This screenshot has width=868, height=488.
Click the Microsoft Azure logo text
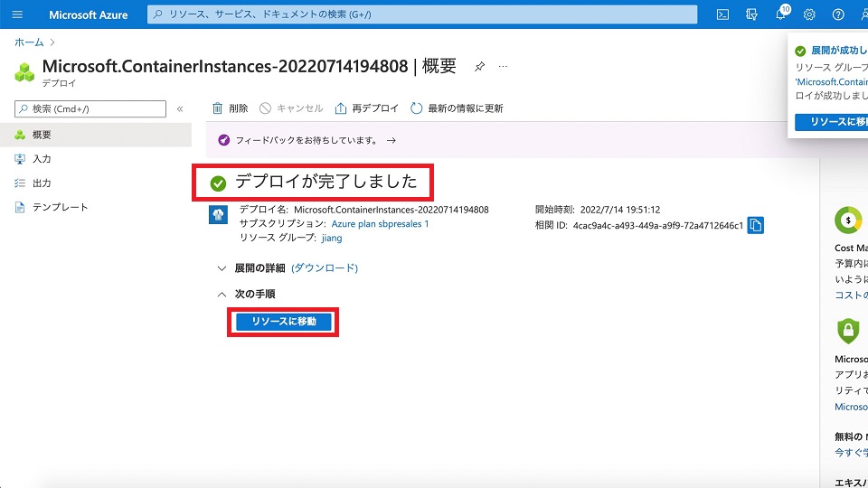tap(88, 15)
